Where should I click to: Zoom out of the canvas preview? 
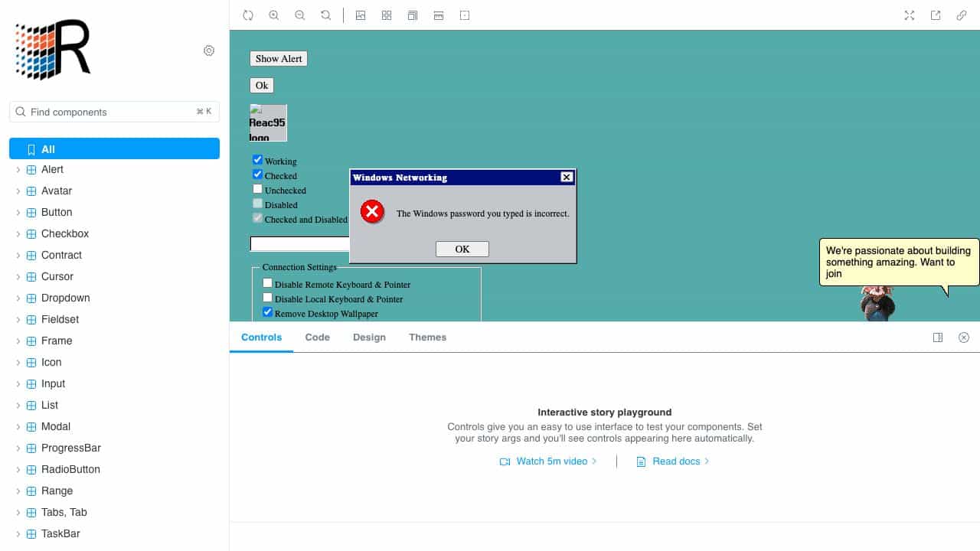pos(300,15)
